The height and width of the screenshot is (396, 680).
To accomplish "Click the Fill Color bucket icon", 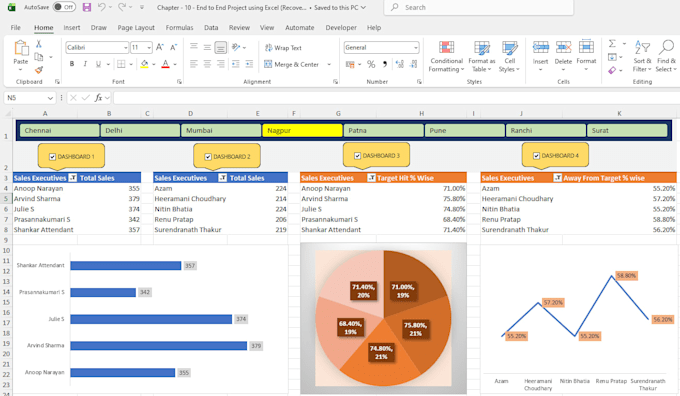I will (x=144, y=64).
